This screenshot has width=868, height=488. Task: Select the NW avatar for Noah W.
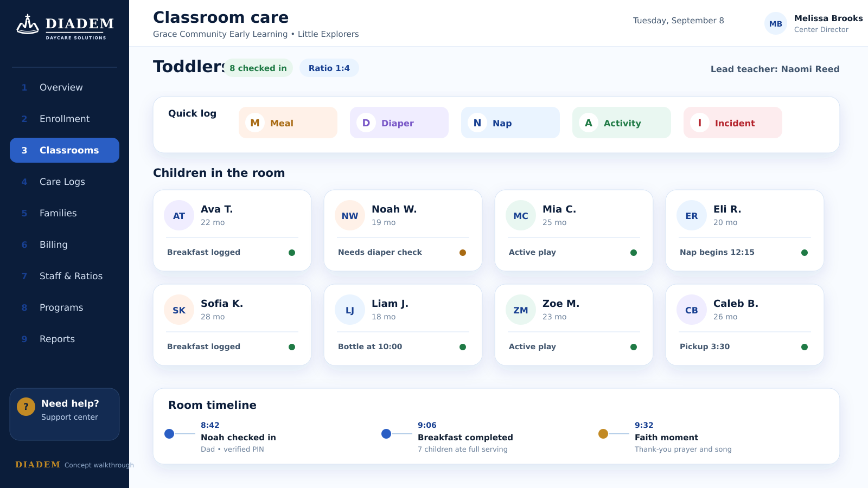pos(350,215)
